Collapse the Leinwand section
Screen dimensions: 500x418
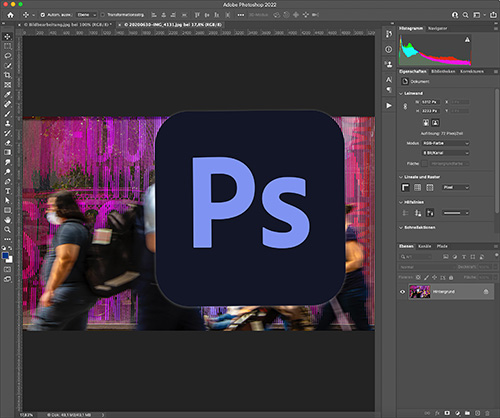(x=401, y=93)
